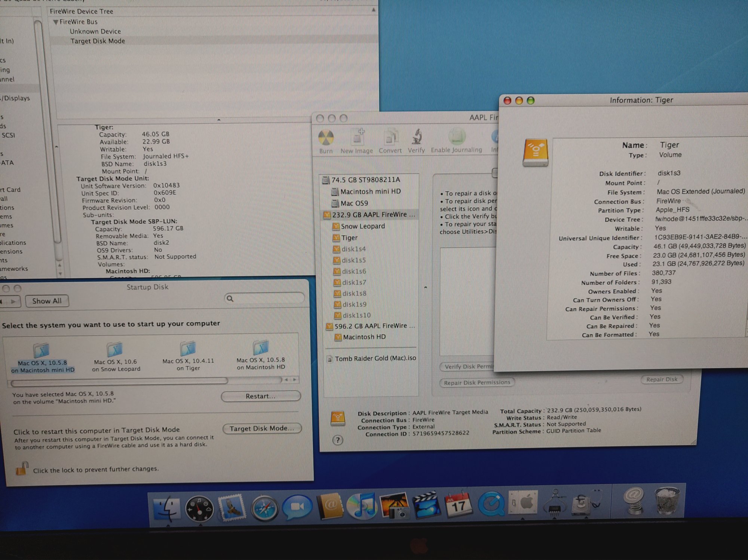
Task: Open the Trash in the Dock
Action: 667,502
